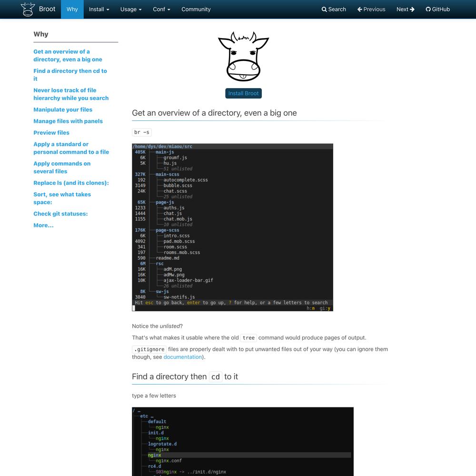This screenshot has height=476, width=476.
Task: Click the Previous left arrow icon
Action: point(360,10)
